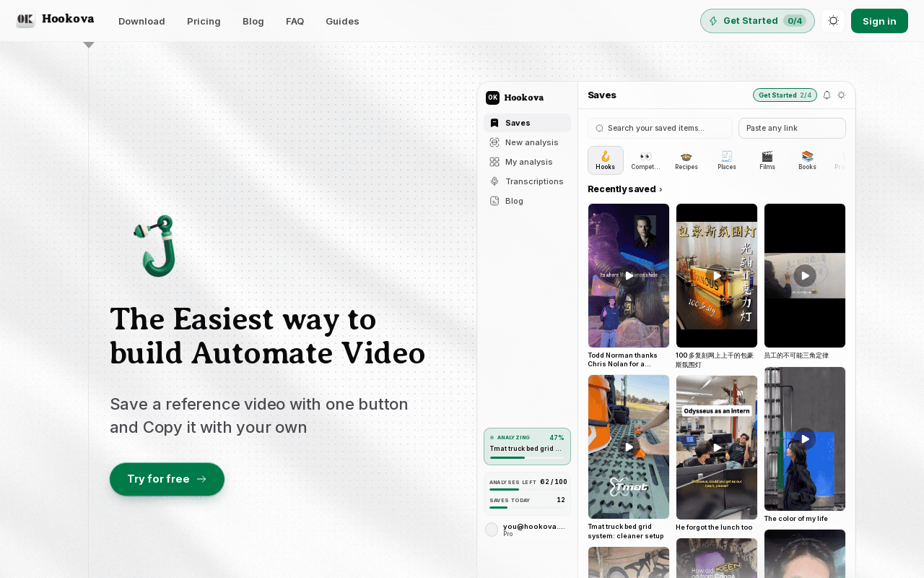The height and width of the screenshot is (578, 924).
Task: Expand the Recently saved section chevron
Action: tap(661, 189)
